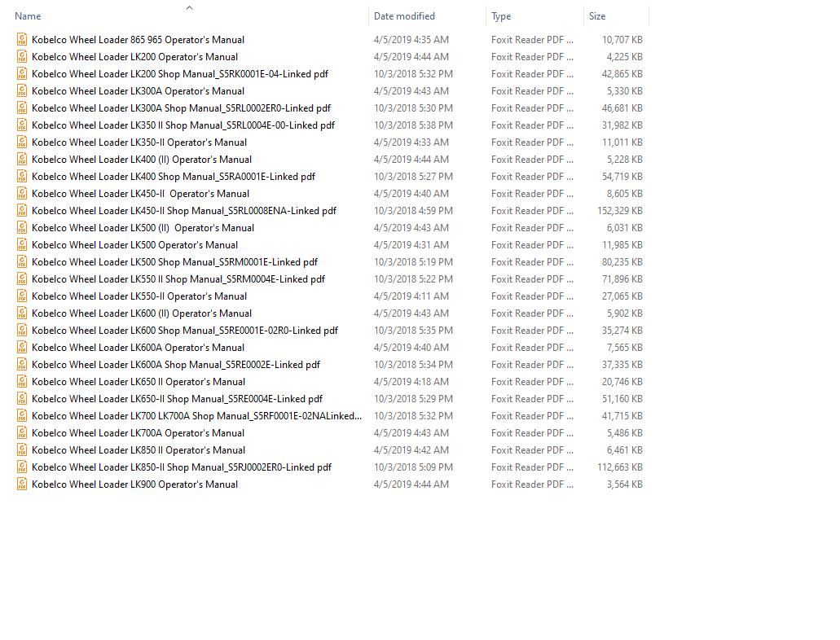Screen dimensions: 840x640
Task: Click PDF icon of LK350-II Operator's Manual
Action: pos(22,142)
